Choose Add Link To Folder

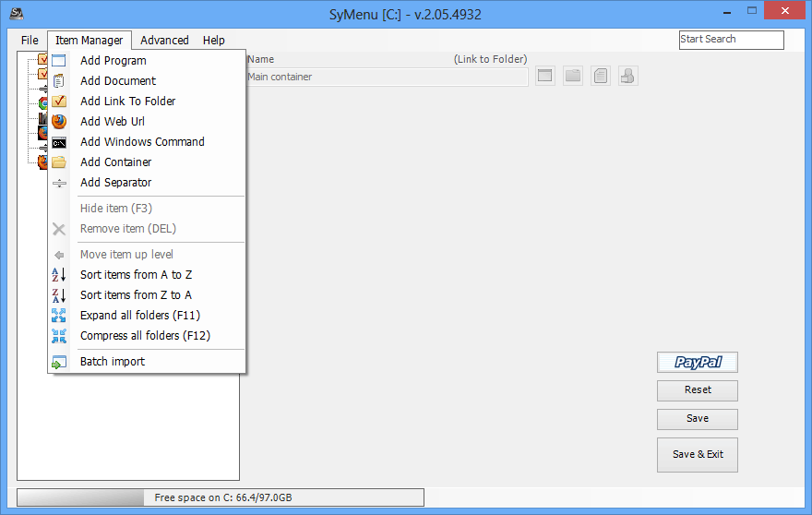point(127,102)
